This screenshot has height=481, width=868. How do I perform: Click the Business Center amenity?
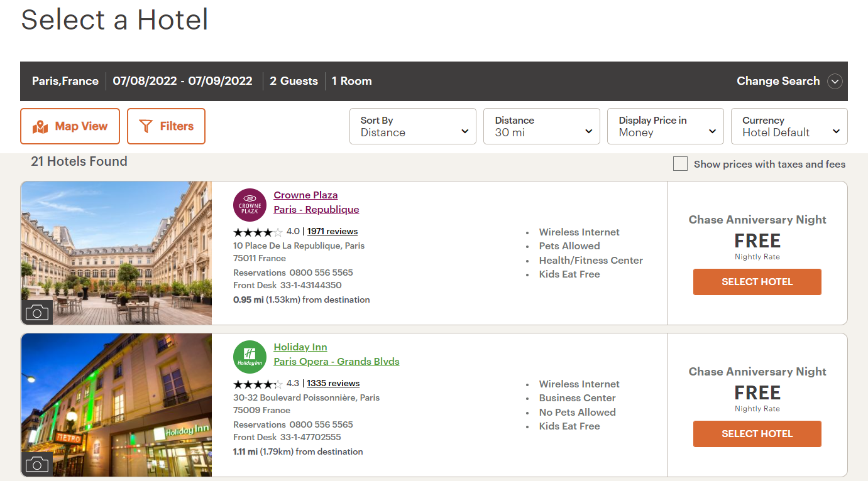tap(578, 398)
